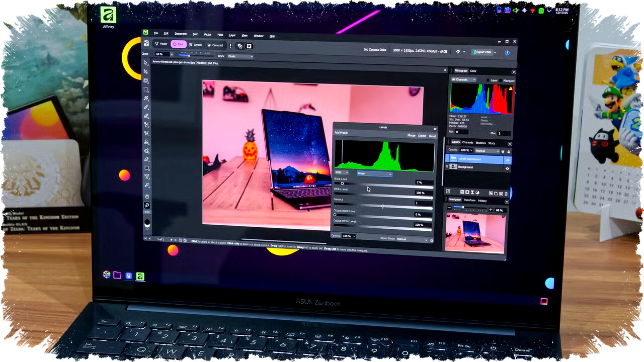Open the Canva AI toolbar button
644x362 pixels.
216,45
